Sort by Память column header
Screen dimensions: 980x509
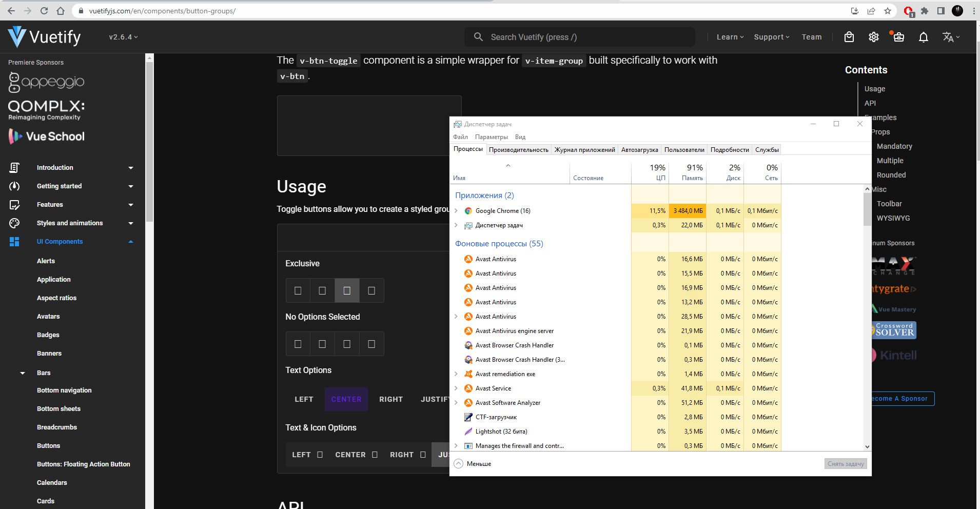pyautogui.click(x=688, y=173)
